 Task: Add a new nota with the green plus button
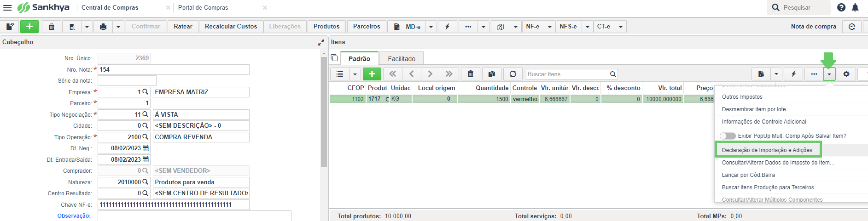click(x=29, y=27)
